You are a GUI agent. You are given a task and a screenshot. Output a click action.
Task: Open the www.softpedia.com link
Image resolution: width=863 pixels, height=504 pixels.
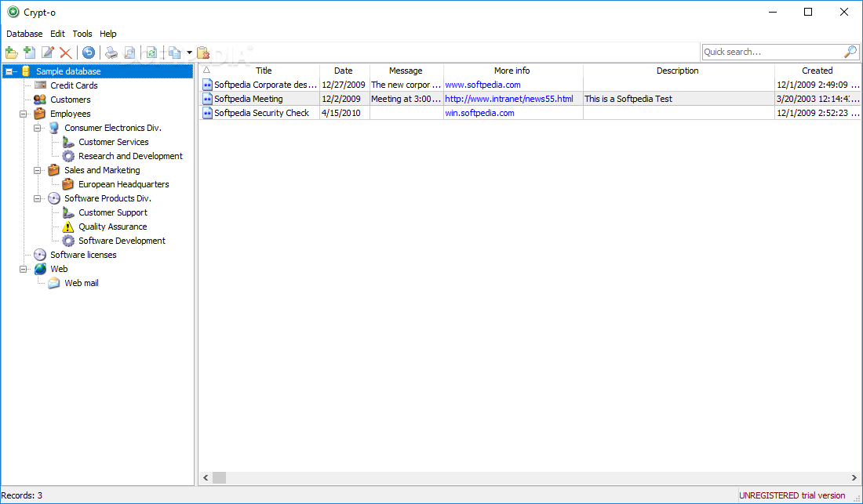click(x=482, y=85)
